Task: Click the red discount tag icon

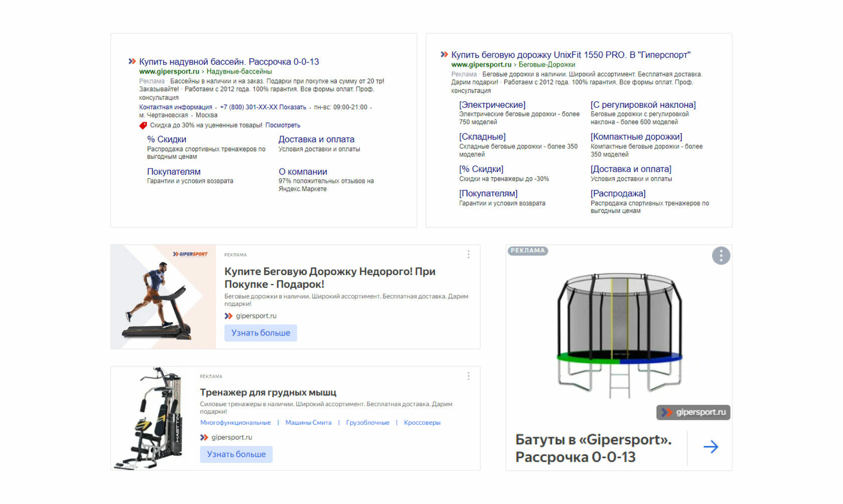Action: (143, 125)
